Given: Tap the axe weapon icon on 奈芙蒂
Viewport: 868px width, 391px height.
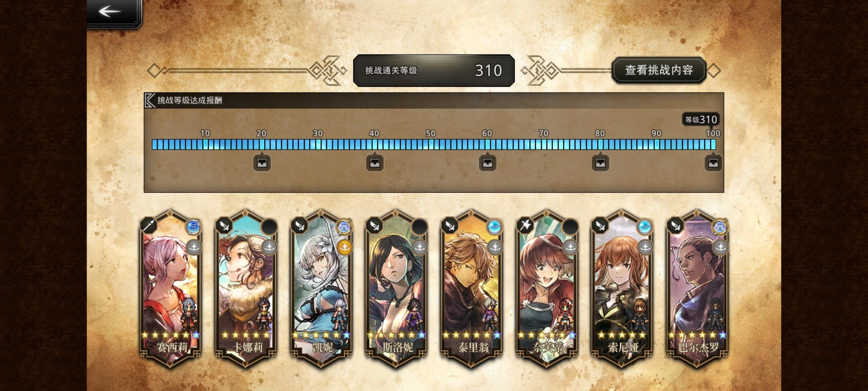Looking at the screenshot, I should [525, 226].
